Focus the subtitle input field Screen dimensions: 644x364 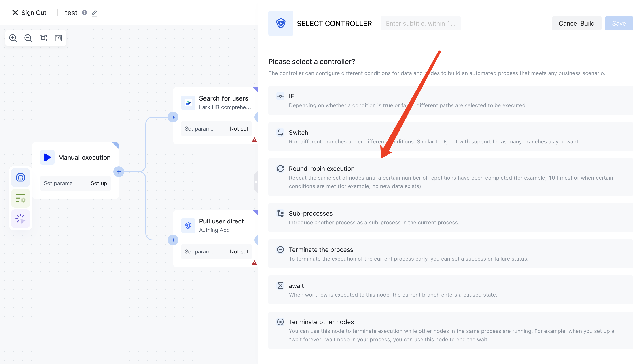420,23
